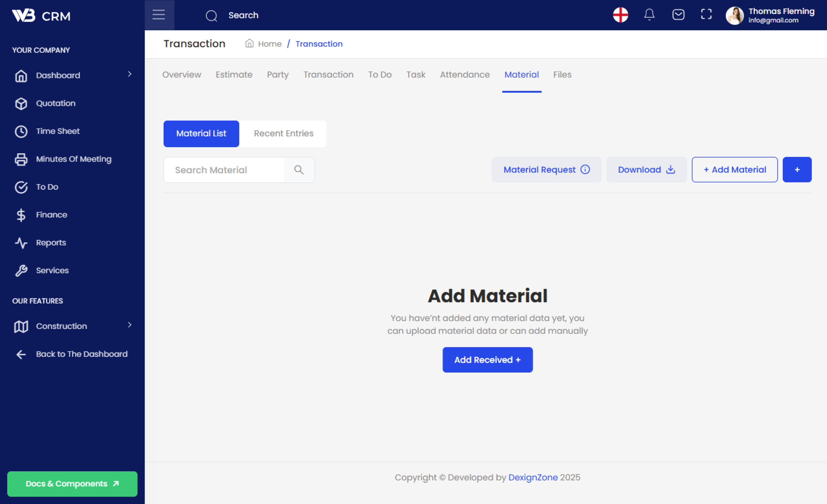Open Thomas Fleming profile menu
The width and height of the screenshot is (827, 504).
click(770, 16)
